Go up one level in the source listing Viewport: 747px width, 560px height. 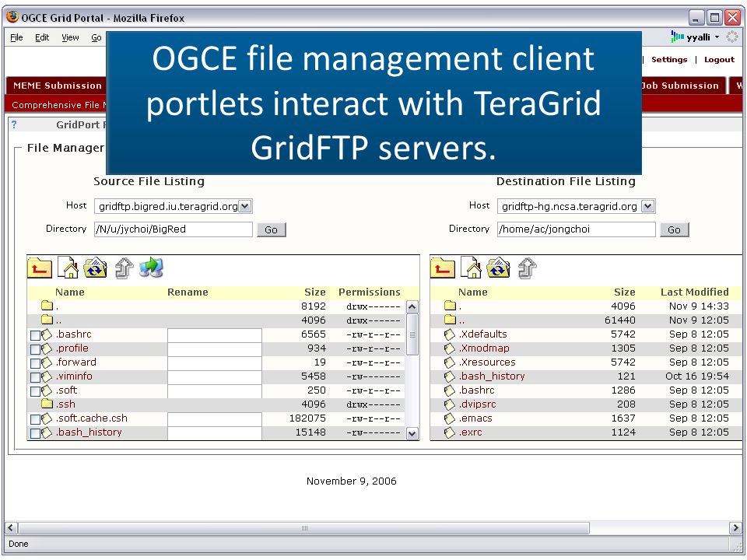[x=40, y=268]
